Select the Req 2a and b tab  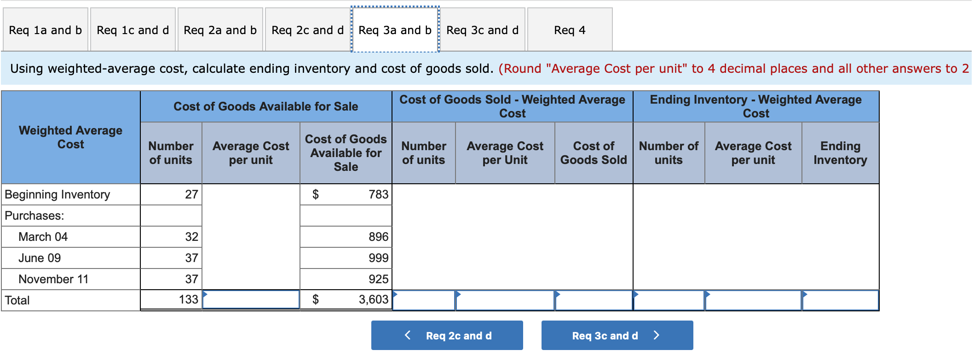coord(220,30)
